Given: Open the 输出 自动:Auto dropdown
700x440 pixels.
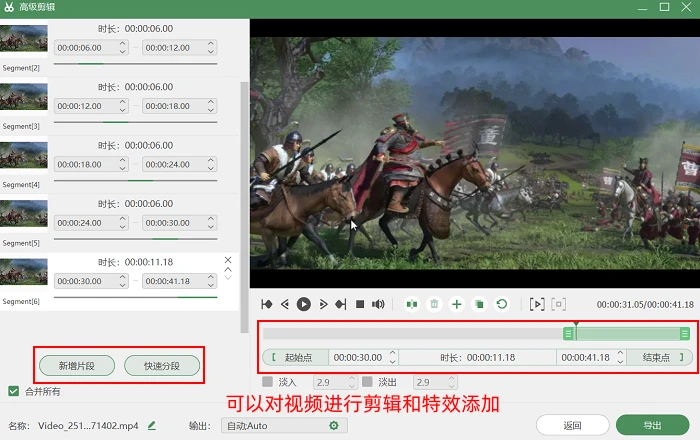Looking at the screenshot, I should click(284, 426).
